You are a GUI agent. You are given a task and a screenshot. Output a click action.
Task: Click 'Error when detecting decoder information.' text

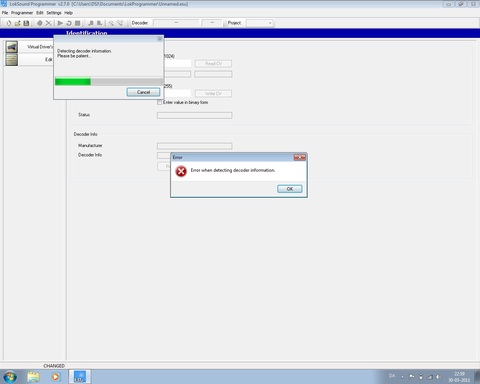tap(233, 170)
